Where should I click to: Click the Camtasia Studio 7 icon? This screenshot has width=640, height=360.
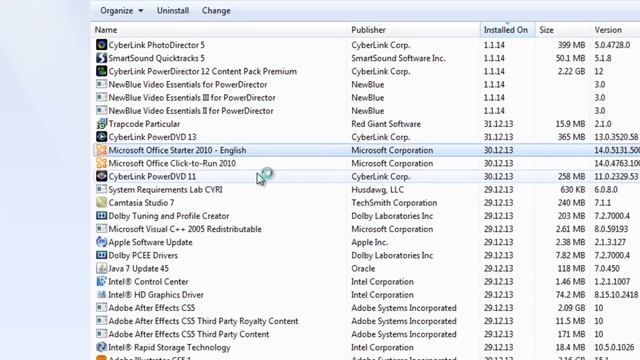tap(101, 202)
